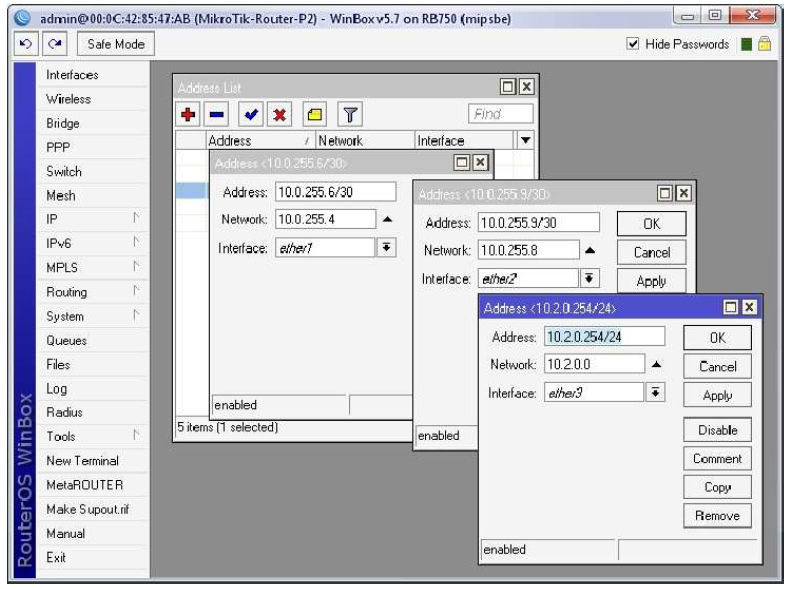Maximize the Address 10.0.255.6/30 dialog

coord(462,162)
